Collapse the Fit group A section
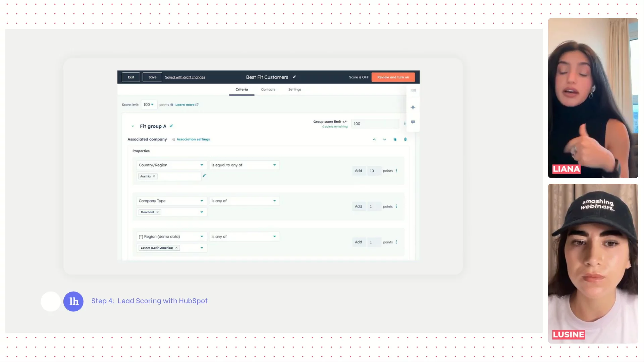Image resolution: width=644 pixels, height=362 pixels. coord(133,126)
